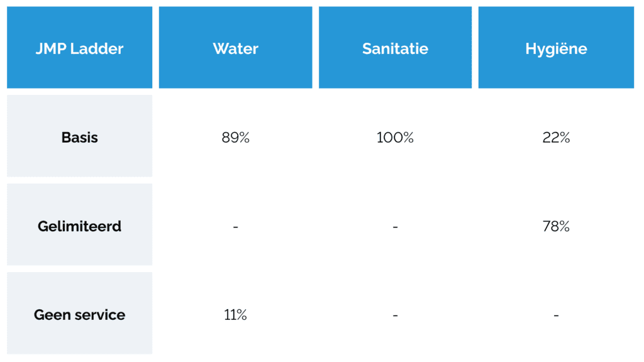Click the dash under Sanitatie for Geen service
The width and height of the screenshot is (644, 362).
(x=395, y=315)
